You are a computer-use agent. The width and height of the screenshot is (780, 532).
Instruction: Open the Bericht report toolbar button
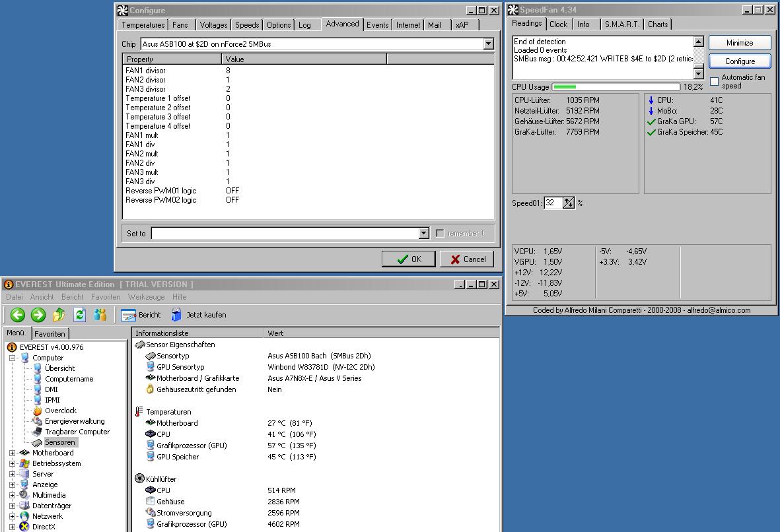click(x=141, y=315)
